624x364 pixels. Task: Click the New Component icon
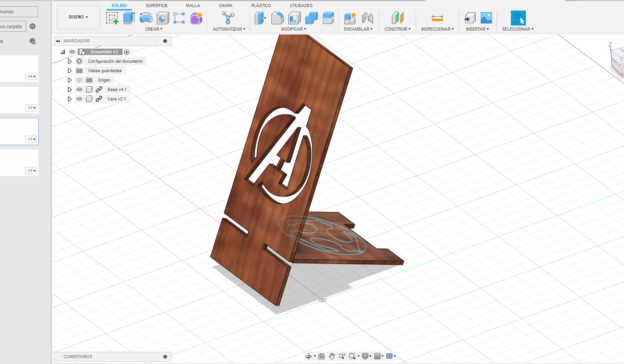click(x=350, y=18)
